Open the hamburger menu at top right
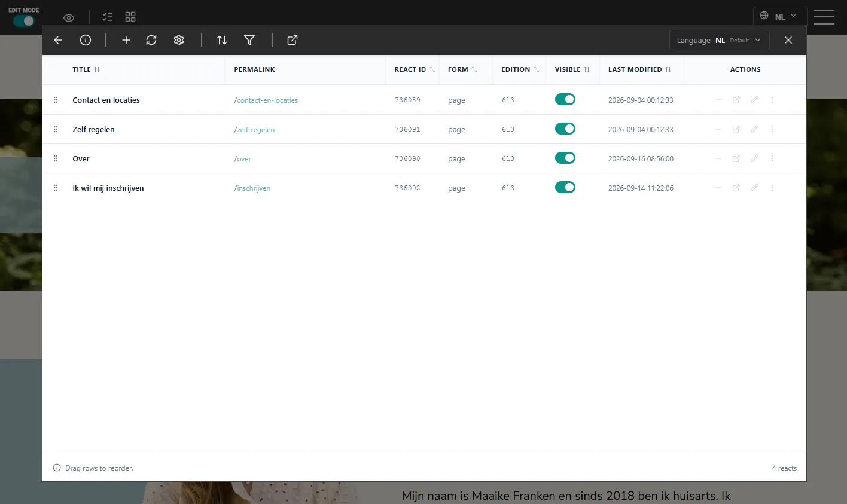847x504 pixels. click(824, 17)
